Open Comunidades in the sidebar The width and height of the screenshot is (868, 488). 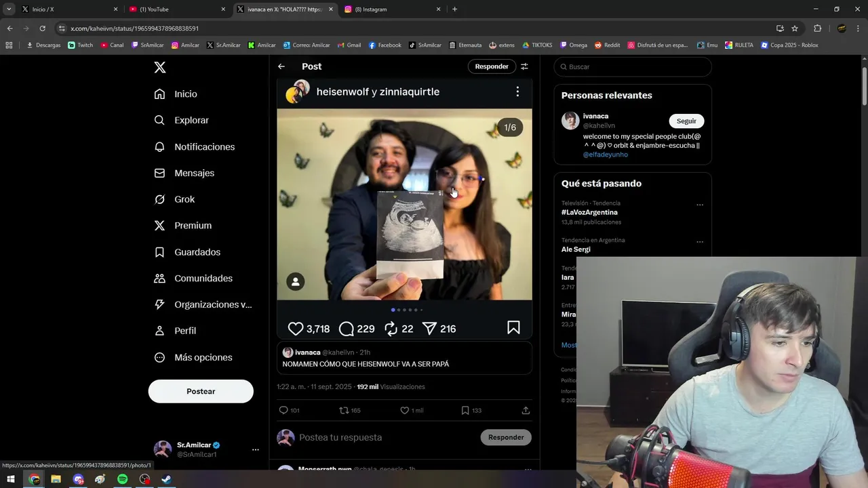pyautogui.click(x=193, y=279)
